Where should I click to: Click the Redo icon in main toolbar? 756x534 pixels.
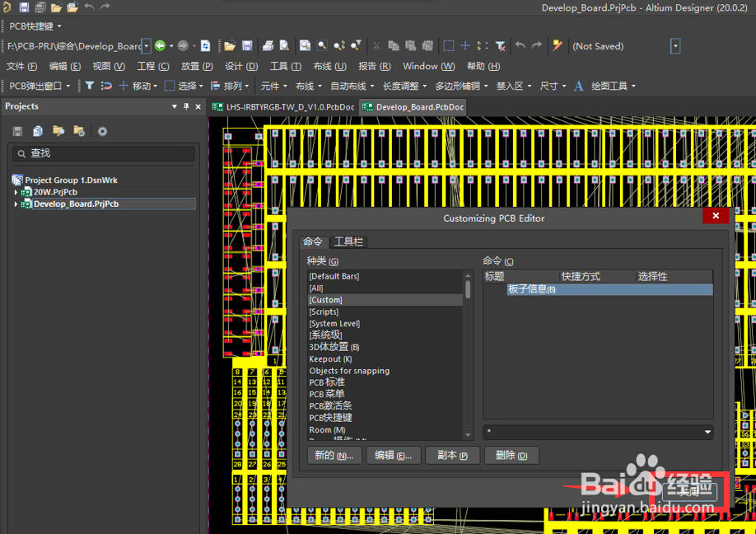[537, 45]
